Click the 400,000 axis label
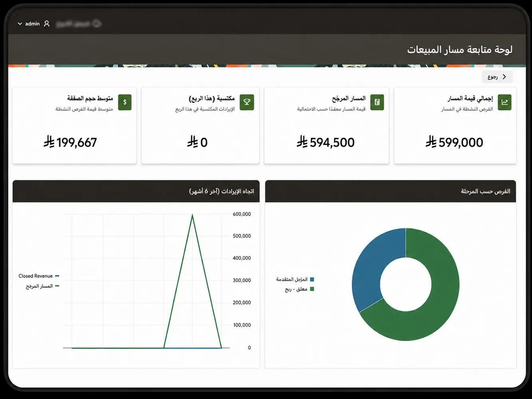This screenshot has width=532, height=399. coord(242,258)
